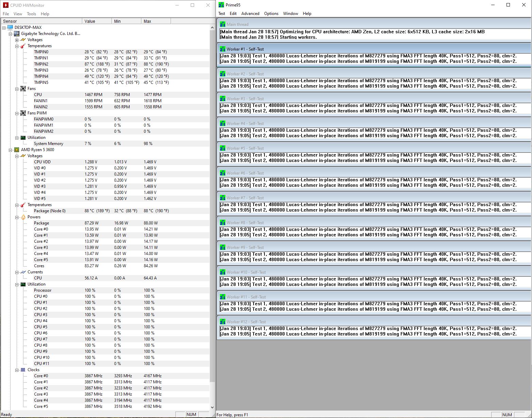Activate the Worker #11 Self-Test title bar
This screenshot has width=532, height=418.
[x=374, y=297]
